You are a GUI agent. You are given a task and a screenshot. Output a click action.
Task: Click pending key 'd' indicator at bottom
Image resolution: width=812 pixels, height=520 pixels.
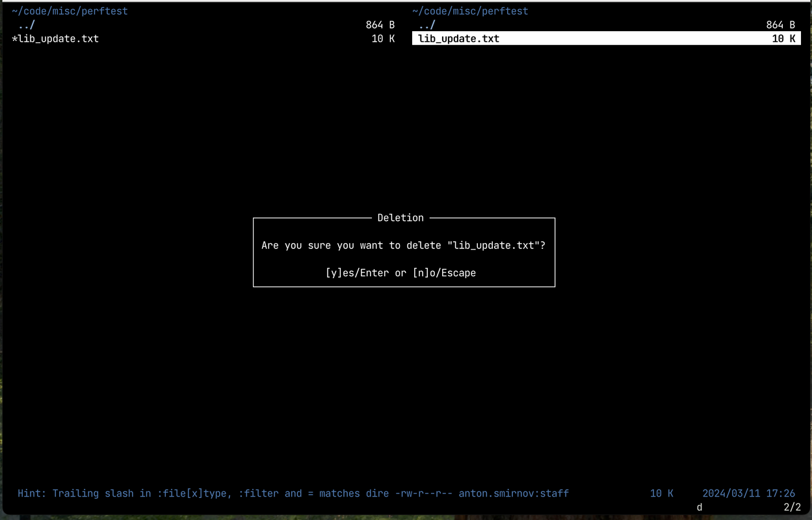pos(700,507)
